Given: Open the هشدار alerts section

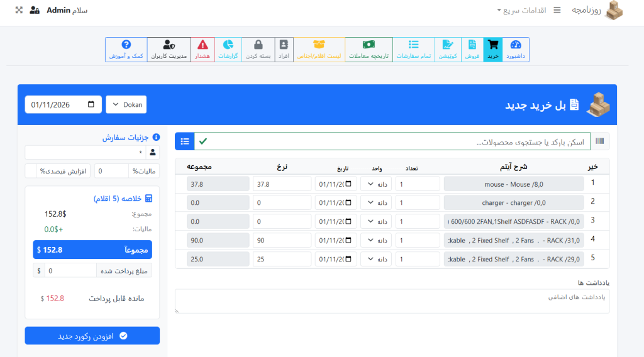Looking at the screenshot, I should pyautogui.click(x=203, y=50).
